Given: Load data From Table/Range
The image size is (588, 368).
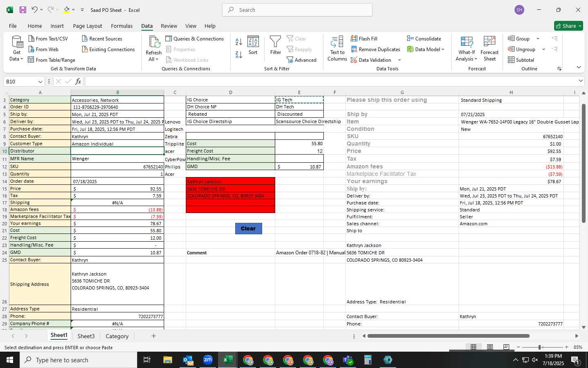Looking at the screenshot, I should tap(51, 60).
